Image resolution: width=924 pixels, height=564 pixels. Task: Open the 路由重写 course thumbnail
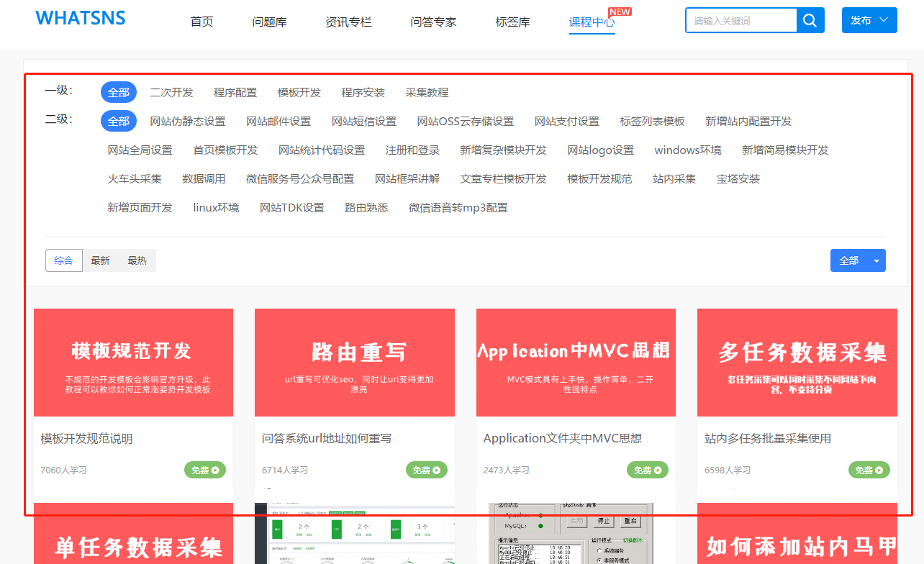click(x=355, y=363)
